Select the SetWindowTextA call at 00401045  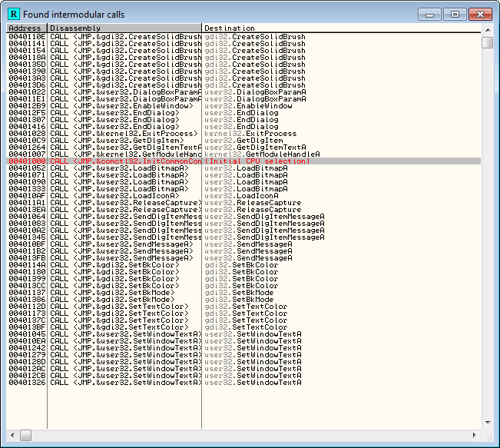click(x=243, y=334)
